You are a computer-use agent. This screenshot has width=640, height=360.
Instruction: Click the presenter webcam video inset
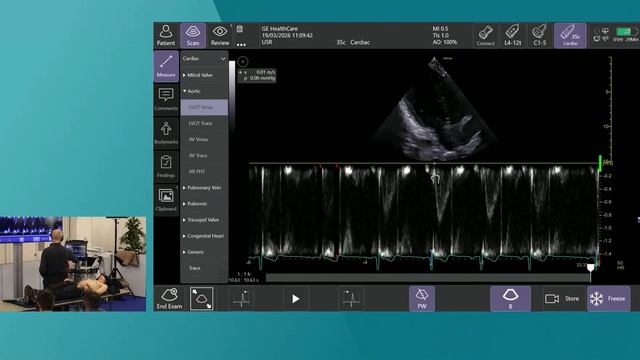pyautogui.click(x=73, y=264)
